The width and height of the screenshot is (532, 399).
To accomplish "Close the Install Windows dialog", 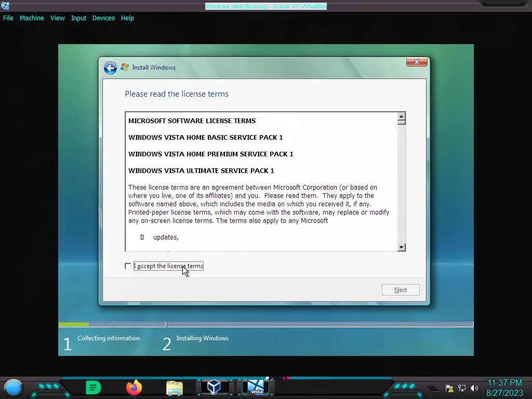I will tap(417, 62).
